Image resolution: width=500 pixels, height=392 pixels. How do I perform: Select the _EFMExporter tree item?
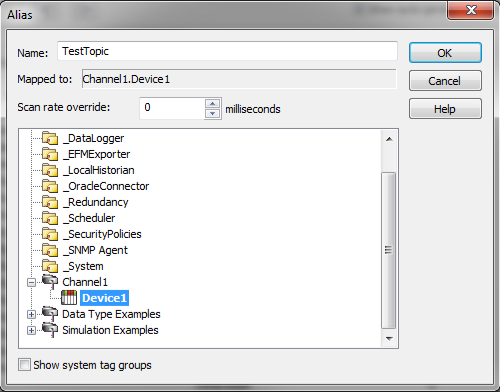(x=96, y=154)
